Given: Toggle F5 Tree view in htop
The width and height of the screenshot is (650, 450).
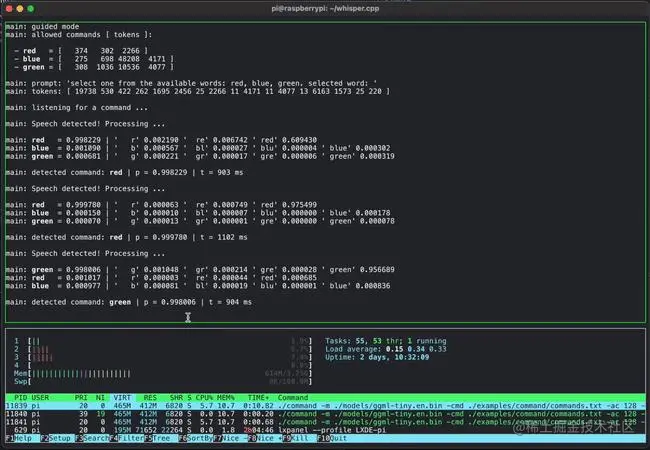Looking at the screenshot, I should pos(157,438).
